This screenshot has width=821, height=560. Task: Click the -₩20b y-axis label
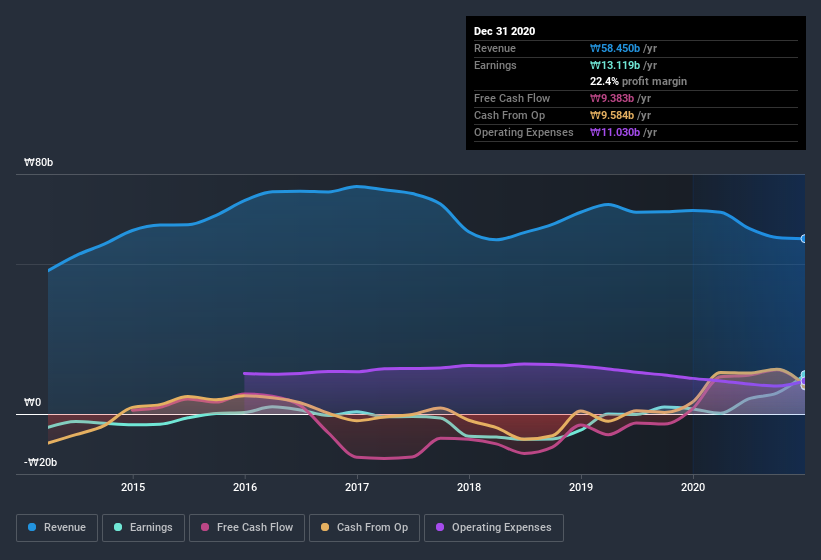click(x=40, y=462)
